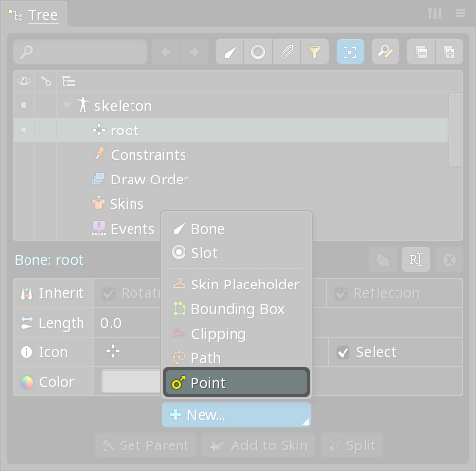Image resolution: width=476 pixels, height=471 pixels.
Task: Toggle the slot filter circle icon
Action: [258, 52]
